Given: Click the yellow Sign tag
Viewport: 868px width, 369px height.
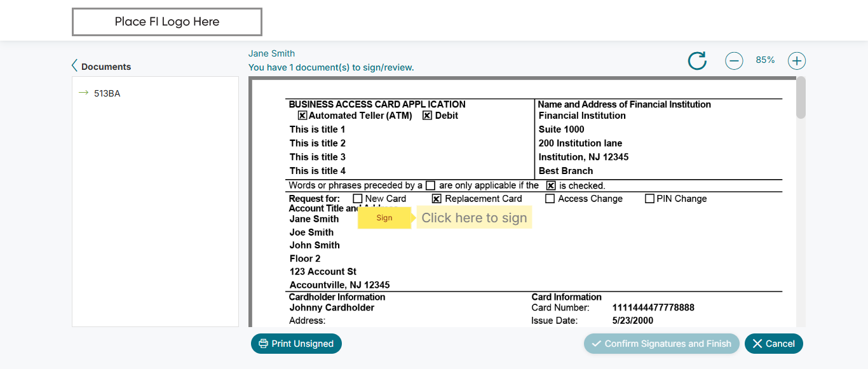Looking at the screenshot, I should pos(384,218).
